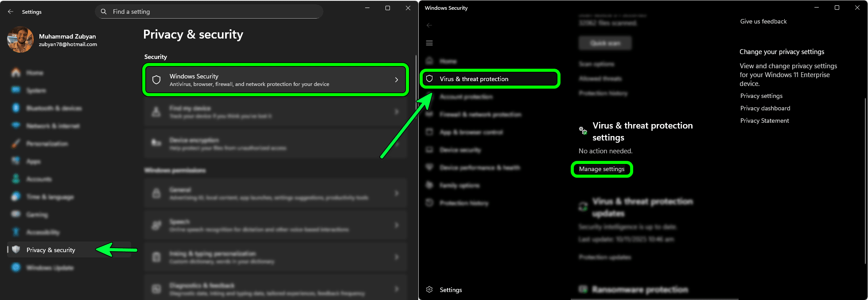The image size is (868, 300).
Task: Click the Settings gear icon in Windows Security
Action: pyautogui.click(x=429, y=290)
